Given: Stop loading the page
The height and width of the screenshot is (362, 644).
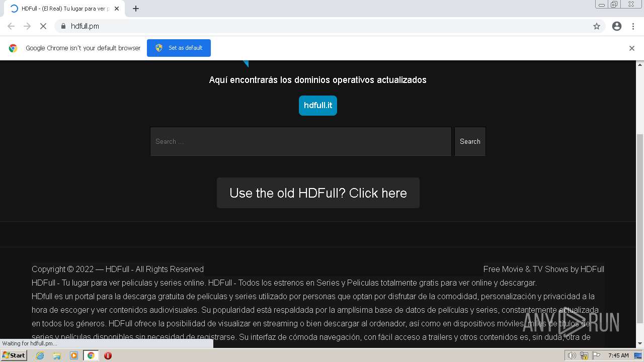Looking at the screenshot, I should click(43, 26).
